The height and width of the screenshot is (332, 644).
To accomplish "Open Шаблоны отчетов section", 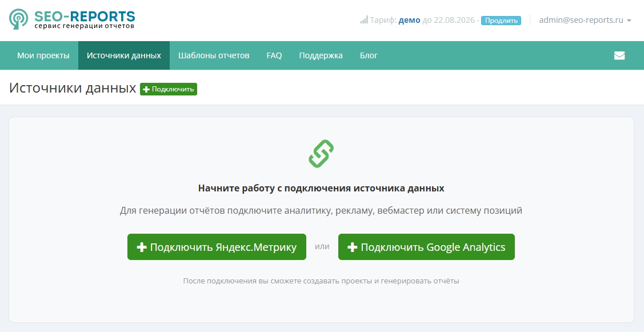I will click(214, 55).
